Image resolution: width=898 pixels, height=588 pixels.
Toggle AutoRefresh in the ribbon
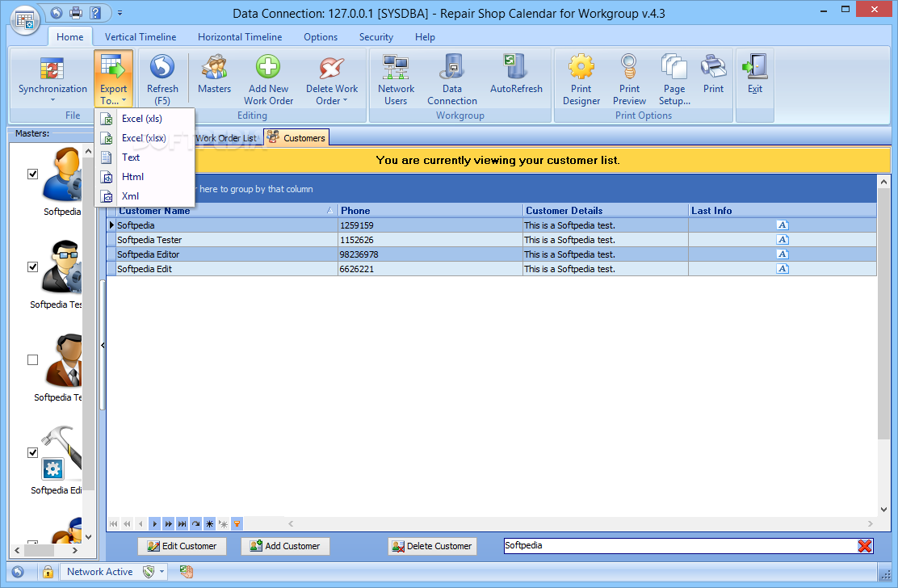pyautogui.click(x=516, y=73)
